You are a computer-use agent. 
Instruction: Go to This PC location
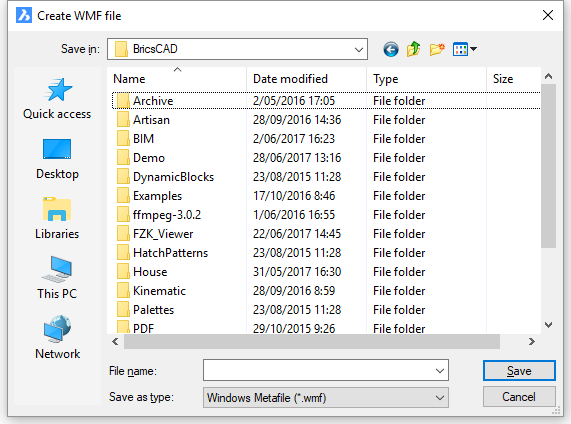(x=57, y=278)
